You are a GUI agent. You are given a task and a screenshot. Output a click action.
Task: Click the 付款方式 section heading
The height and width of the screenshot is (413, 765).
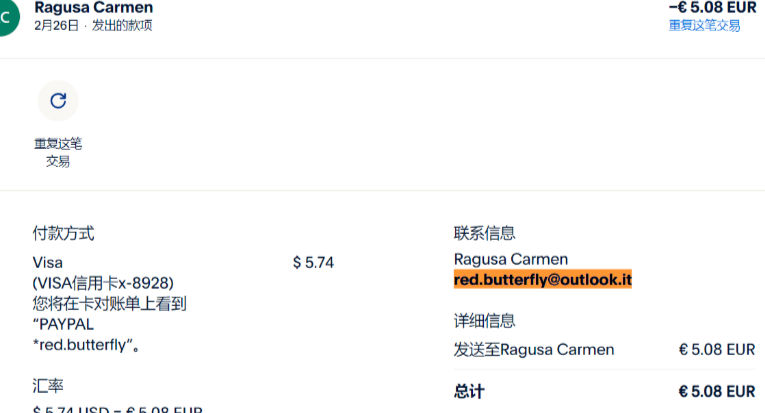point(63,233)
